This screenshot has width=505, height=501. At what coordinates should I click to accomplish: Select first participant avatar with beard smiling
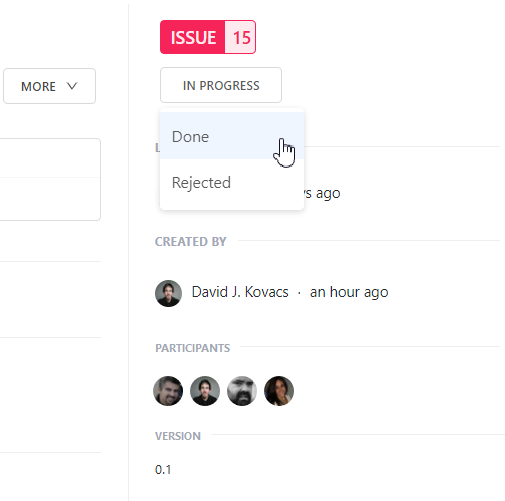tap(168, 391)
